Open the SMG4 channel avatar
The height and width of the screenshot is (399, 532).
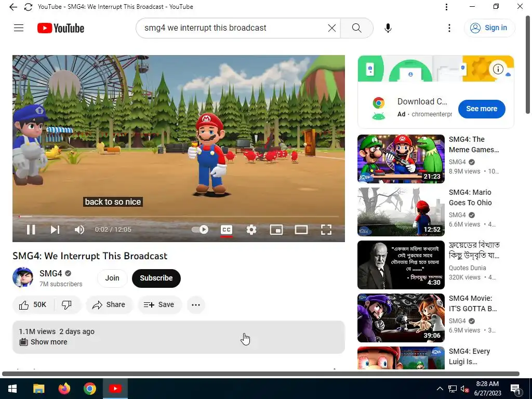point(23,277)
